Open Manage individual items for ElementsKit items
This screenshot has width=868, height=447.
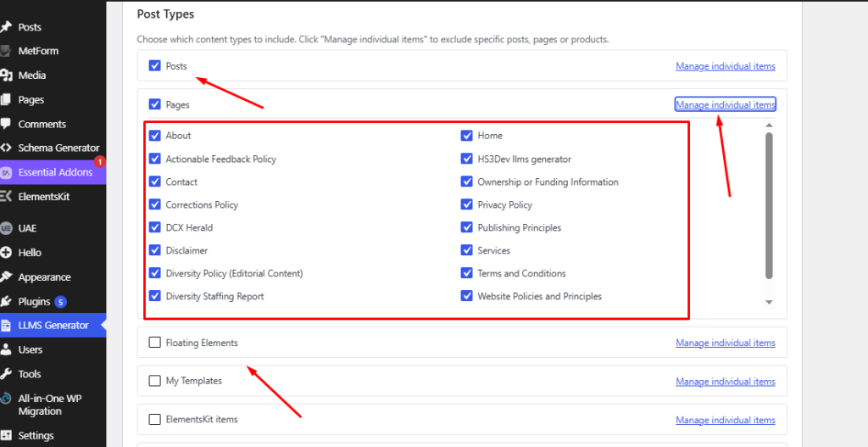[726, 420]
